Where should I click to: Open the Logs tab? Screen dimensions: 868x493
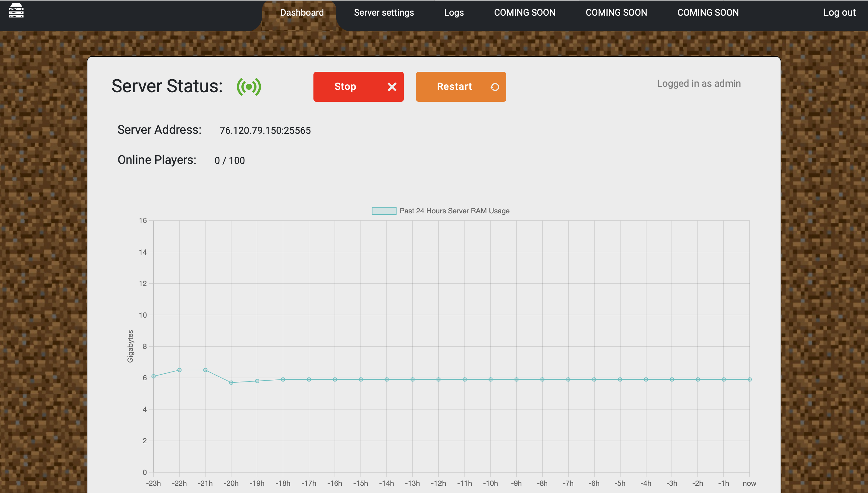[x=454, y=13]
